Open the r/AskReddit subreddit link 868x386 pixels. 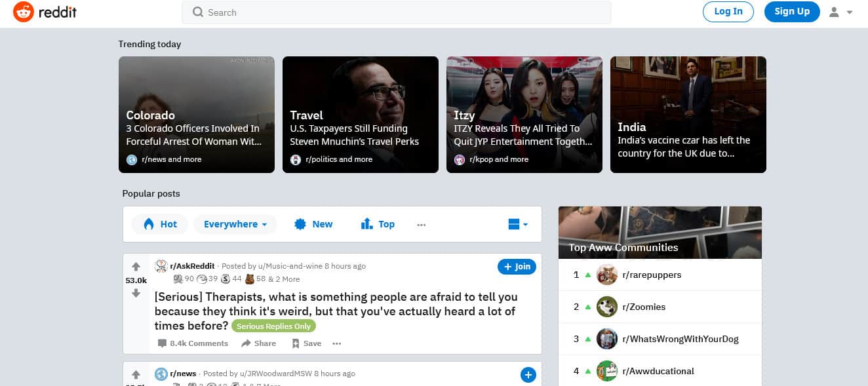tap(192, 266)
